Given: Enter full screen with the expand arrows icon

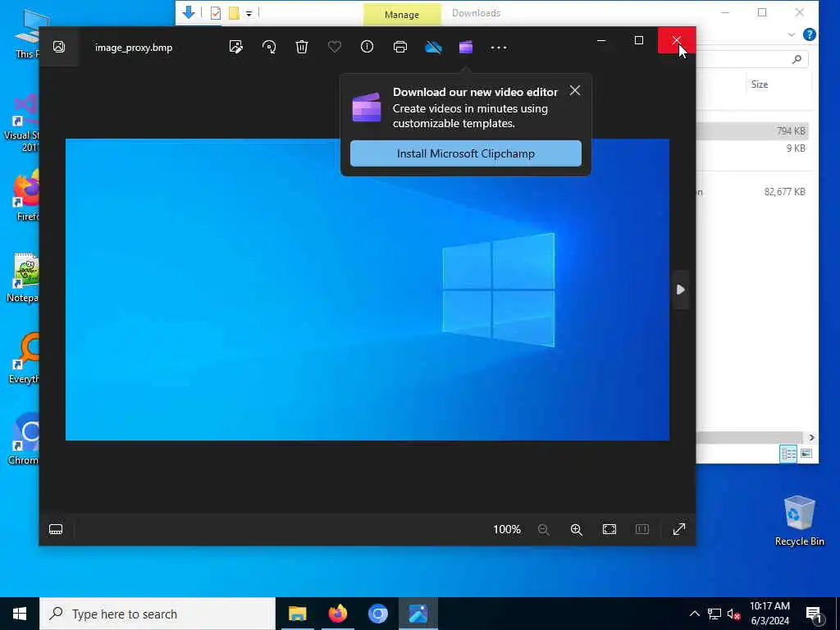Looking at the screenshot, I should coord(678,529).
